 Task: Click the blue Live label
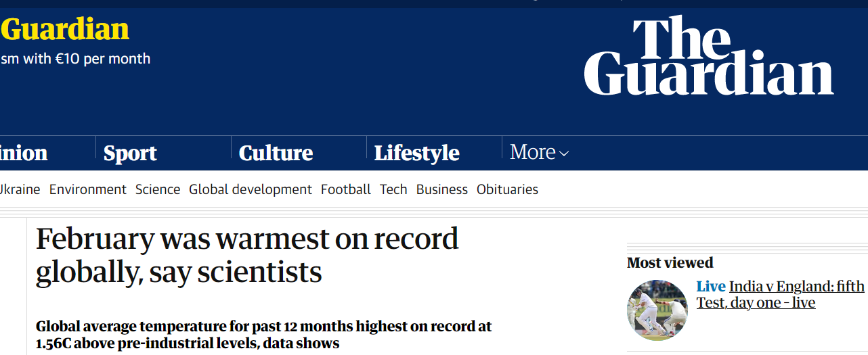711,287
